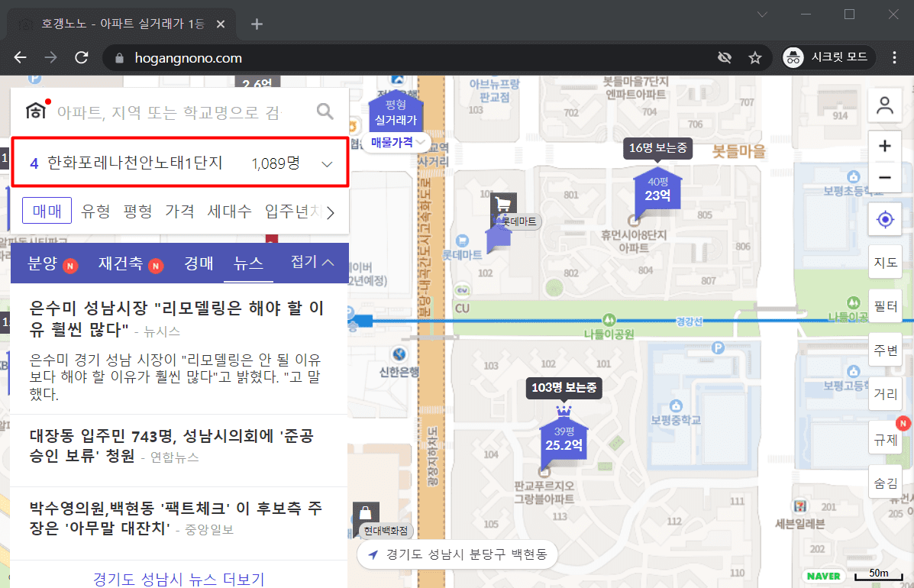The image size is (914, 588).
Task: Reload the page using the refresh icon
Action: coord(82,58)
